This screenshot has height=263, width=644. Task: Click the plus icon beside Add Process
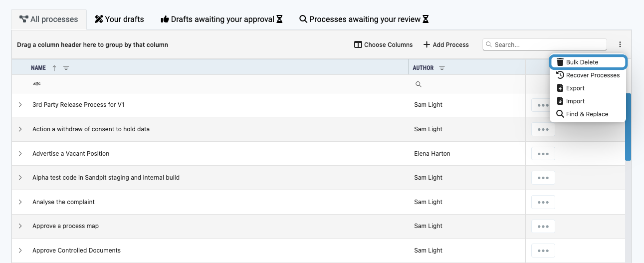click(427, 44)
